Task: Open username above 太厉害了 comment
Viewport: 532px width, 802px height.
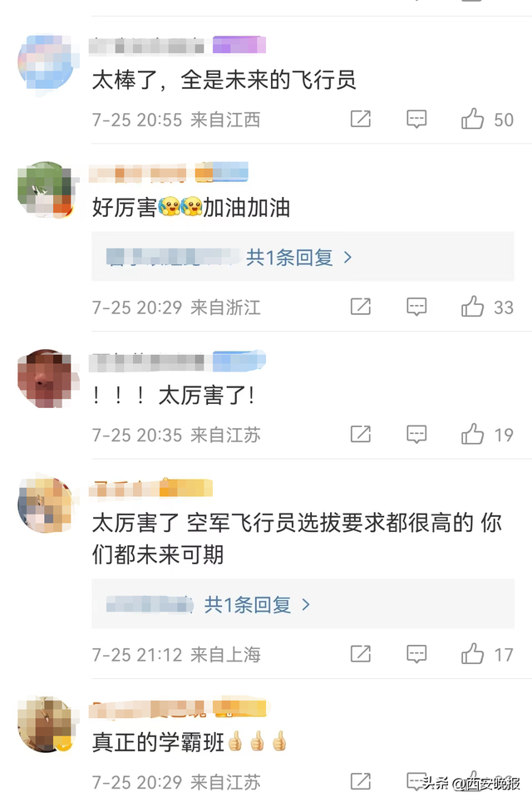Action: coord(146,362)
